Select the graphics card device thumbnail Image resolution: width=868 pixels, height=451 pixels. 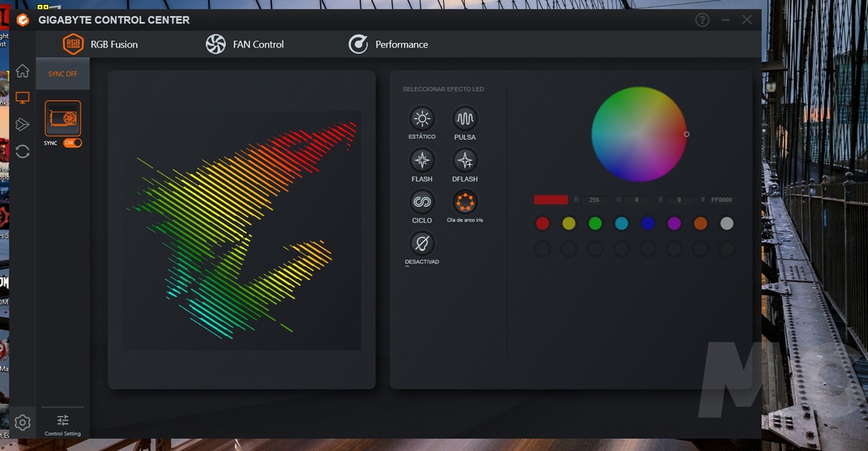tap(63, 118)
